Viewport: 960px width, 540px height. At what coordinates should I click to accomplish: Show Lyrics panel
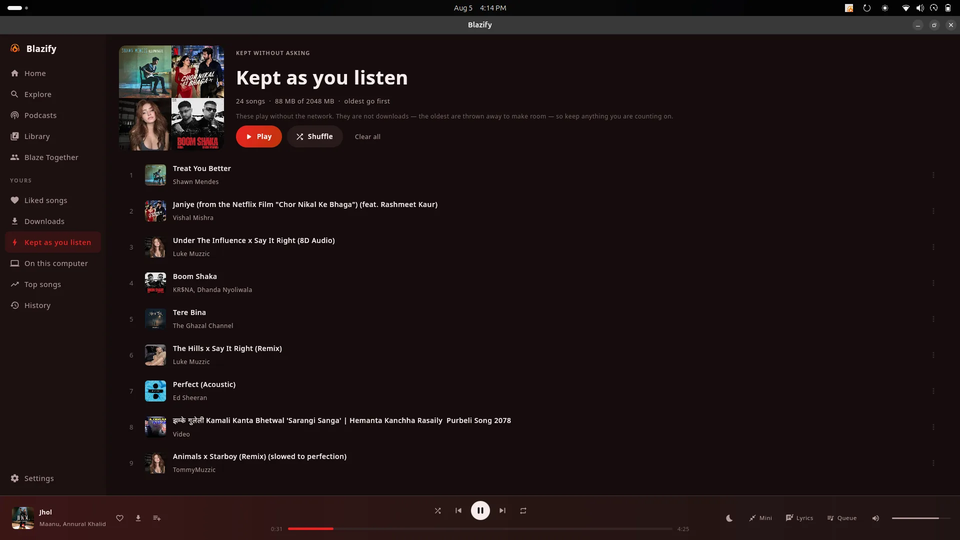(799, 518)
